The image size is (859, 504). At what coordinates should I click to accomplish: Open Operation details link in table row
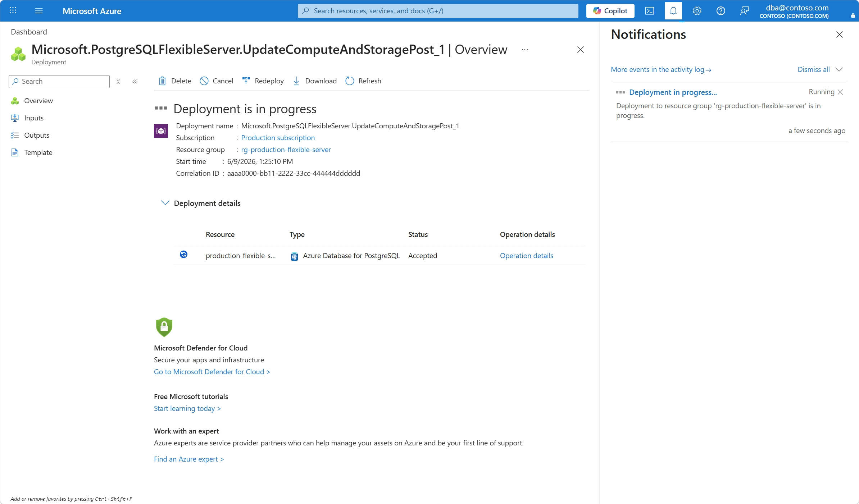click(x=526, y=256)
